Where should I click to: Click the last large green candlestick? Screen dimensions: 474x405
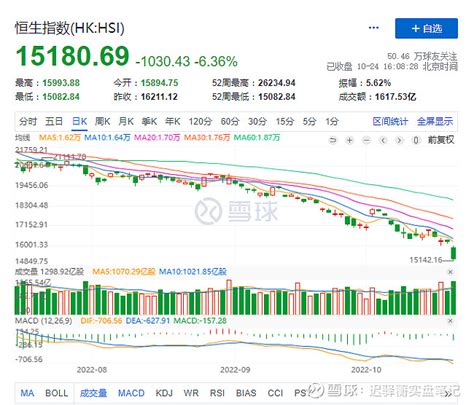(453, 253)
